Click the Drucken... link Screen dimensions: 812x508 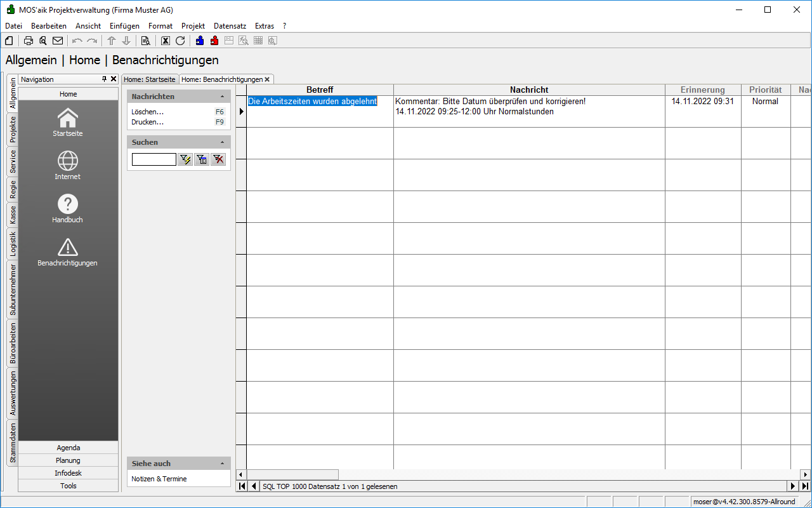coord(148,122)
